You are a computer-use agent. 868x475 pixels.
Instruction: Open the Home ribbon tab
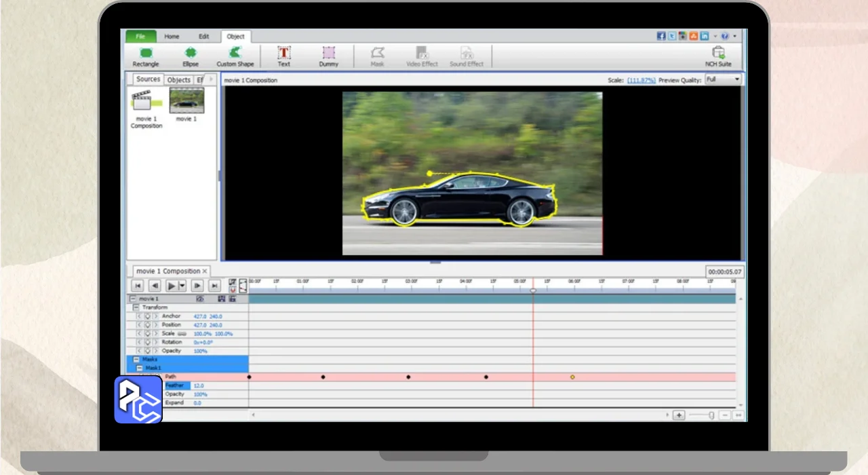(172, 37)
